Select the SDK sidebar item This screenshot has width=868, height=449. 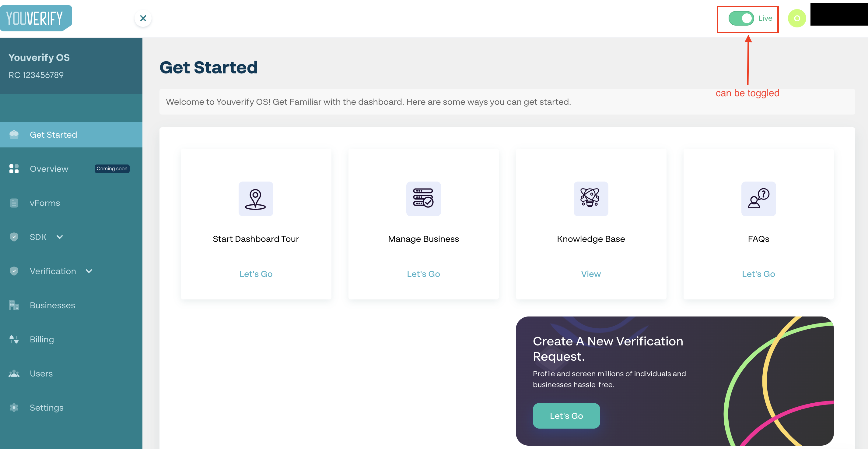(x=38, y=237)
